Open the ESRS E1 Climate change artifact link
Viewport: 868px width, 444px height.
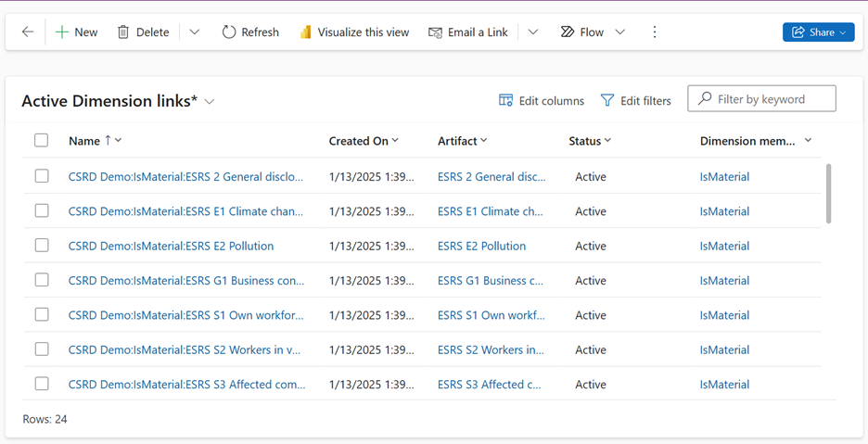(490, 211)
